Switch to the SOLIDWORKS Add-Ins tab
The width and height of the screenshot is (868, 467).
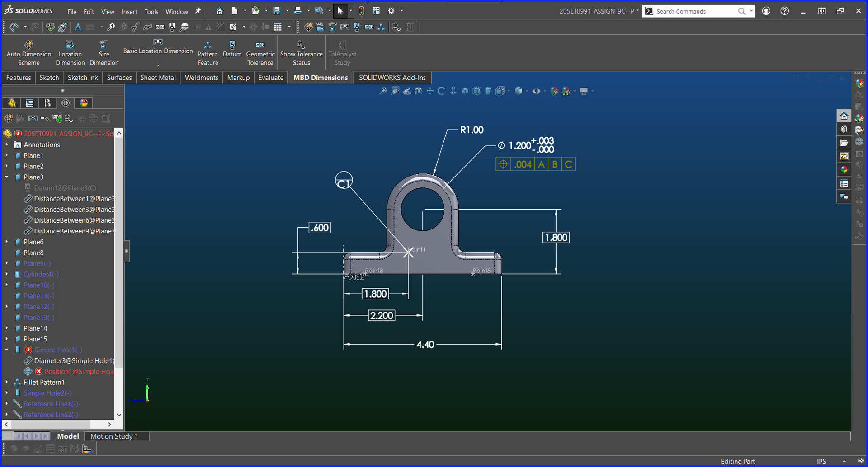click(392, 78)
